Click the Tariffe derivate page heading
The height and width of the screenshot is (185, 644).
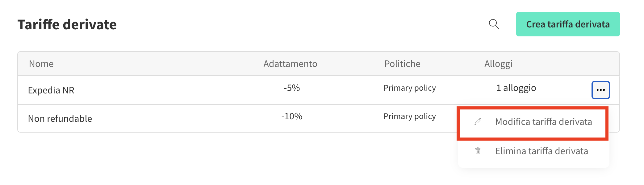(67, 24)
